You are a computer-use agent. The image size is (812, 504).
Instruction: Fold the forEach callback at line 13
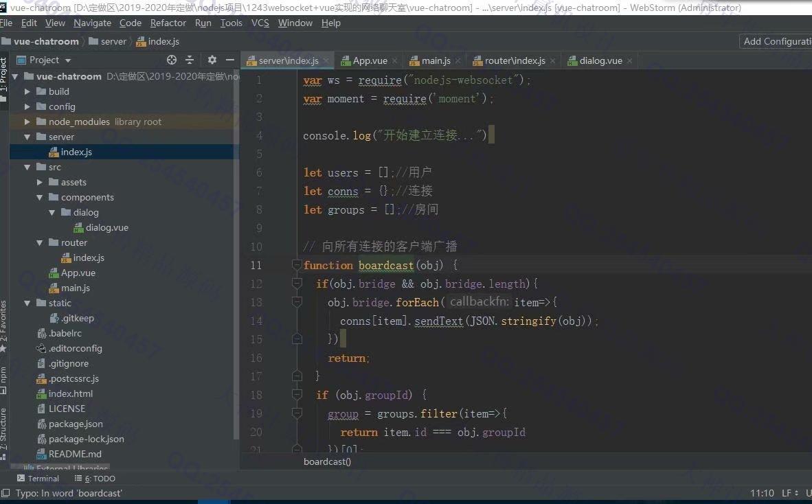click(x=297, y=301)
